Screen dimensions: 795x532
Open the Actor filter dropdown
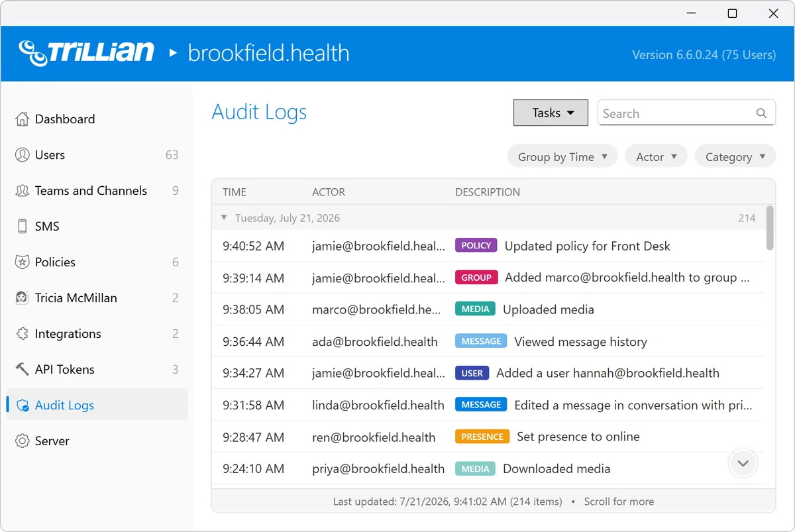657,157
